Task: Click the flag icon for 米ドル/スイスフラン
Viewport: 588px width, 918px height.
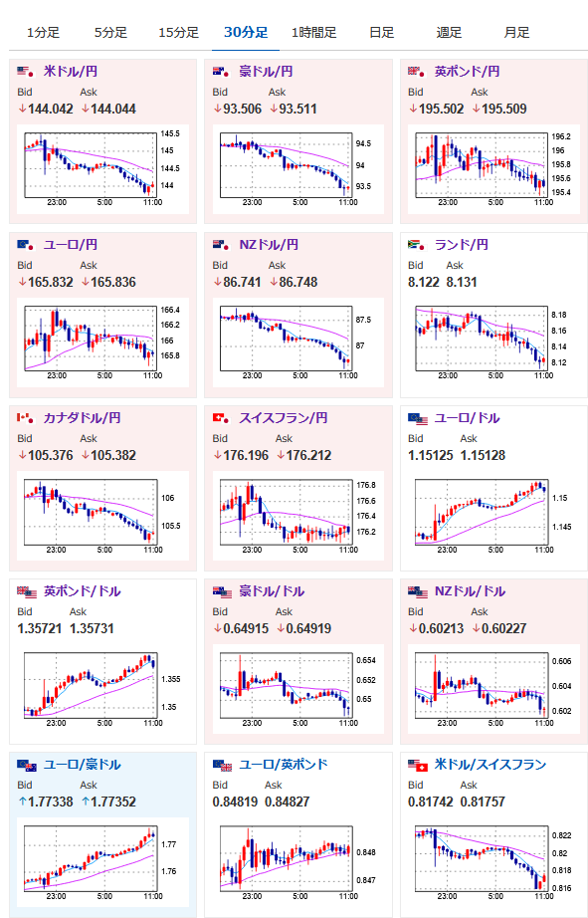Action: pos(418,765)
